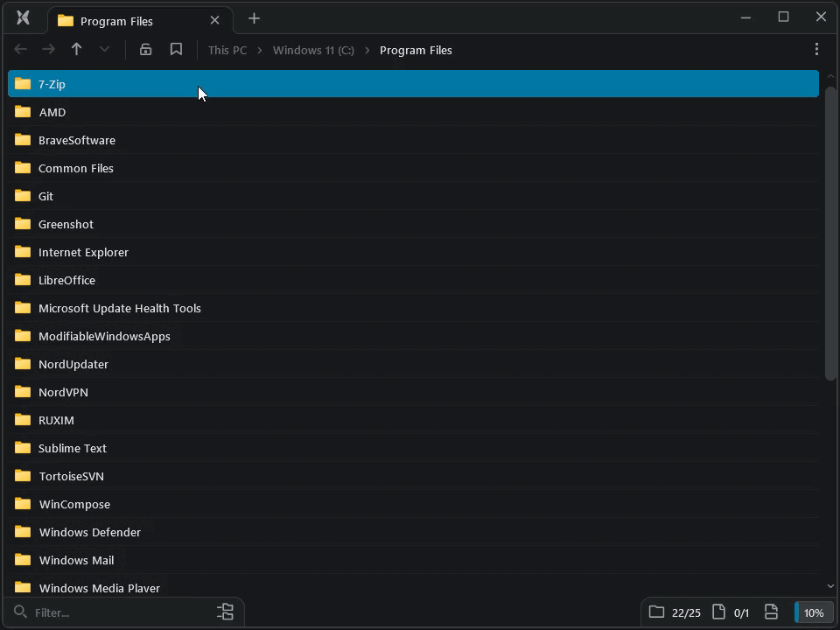840x630 pixels.
Task: Open filter options icon beside Filter field
Action: click(226, 612)
